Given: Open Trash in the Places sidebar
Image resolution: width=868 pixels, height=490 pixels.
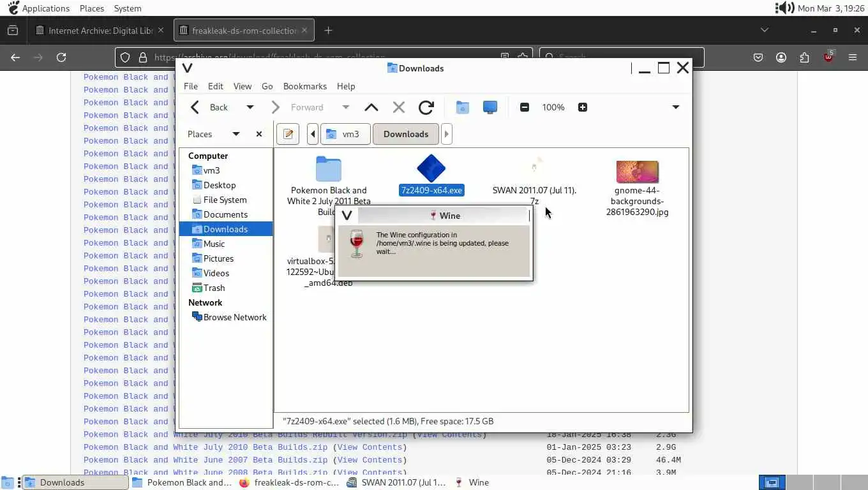Looking at the screenshot, I should point(226,288).
